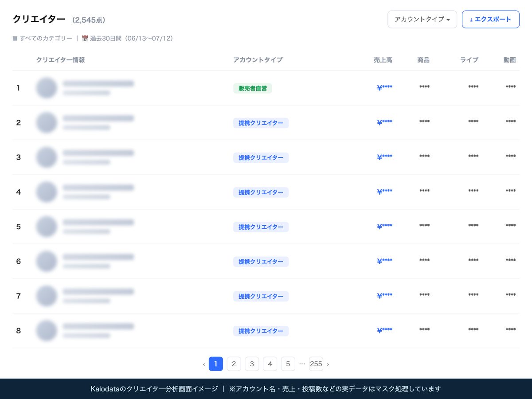Click the クリエイター page title
This screenshot has height=399, width=532.
click(39, 20)
